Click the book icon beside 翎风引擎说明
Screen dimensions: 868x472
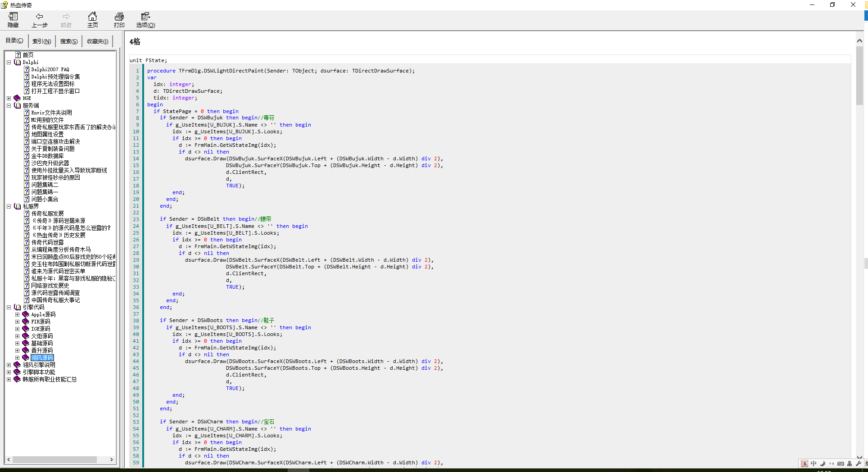coord(17,365)
